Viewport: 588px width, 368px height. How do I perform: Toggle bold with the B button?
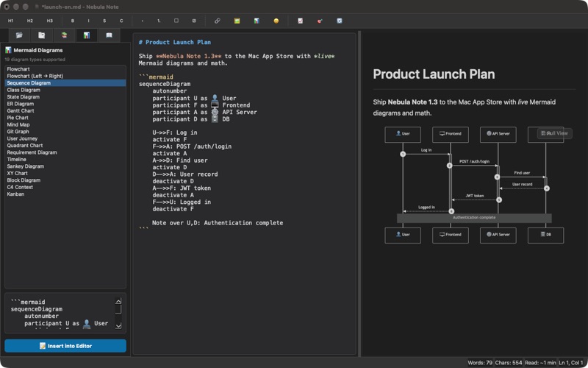click(72, 21)
